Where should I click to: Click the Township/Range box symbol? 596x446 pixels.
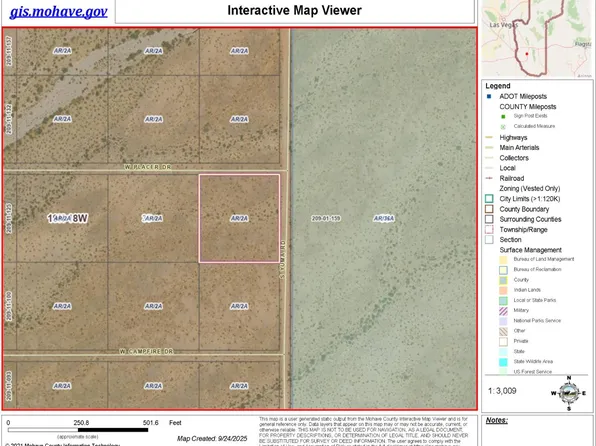[x=489, y=229]
